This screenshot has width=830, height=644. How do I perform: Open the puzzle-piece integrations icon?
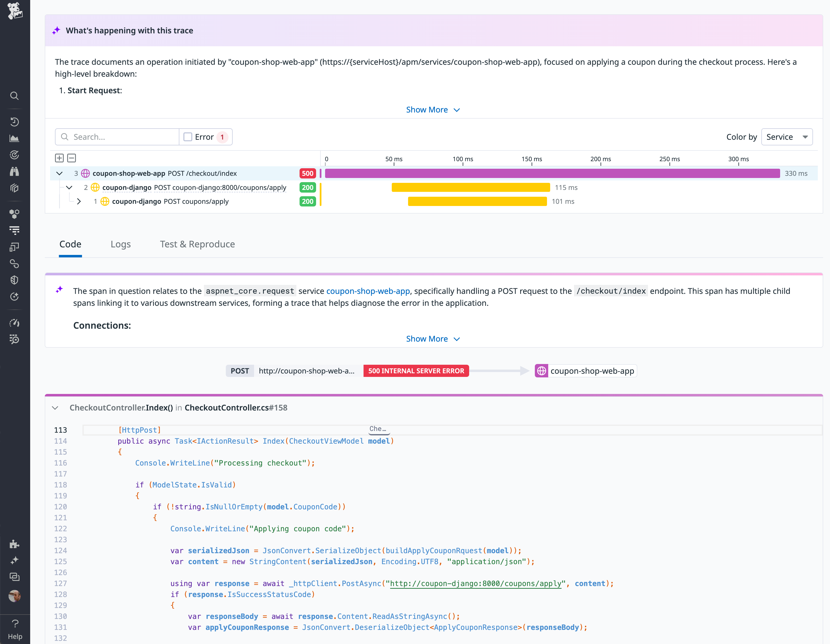14,544
